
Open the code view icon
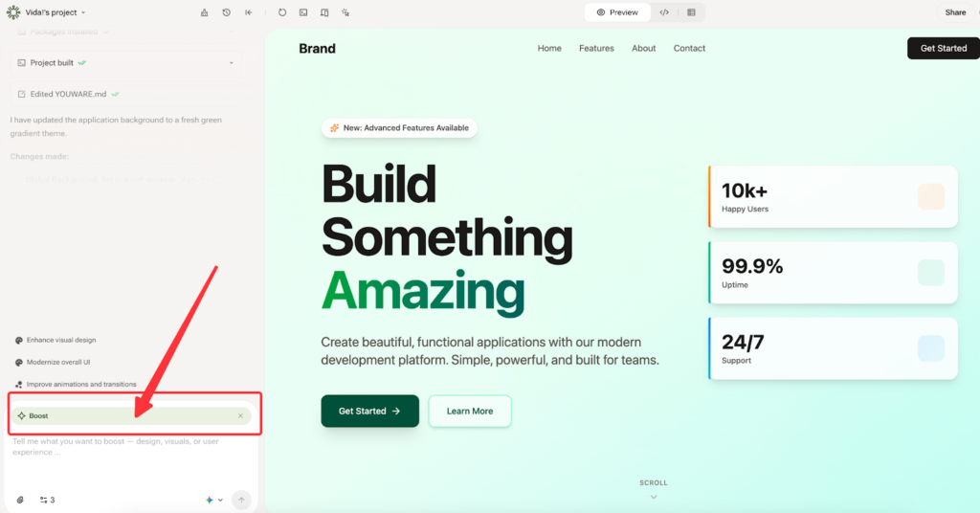tap(664, 12)
